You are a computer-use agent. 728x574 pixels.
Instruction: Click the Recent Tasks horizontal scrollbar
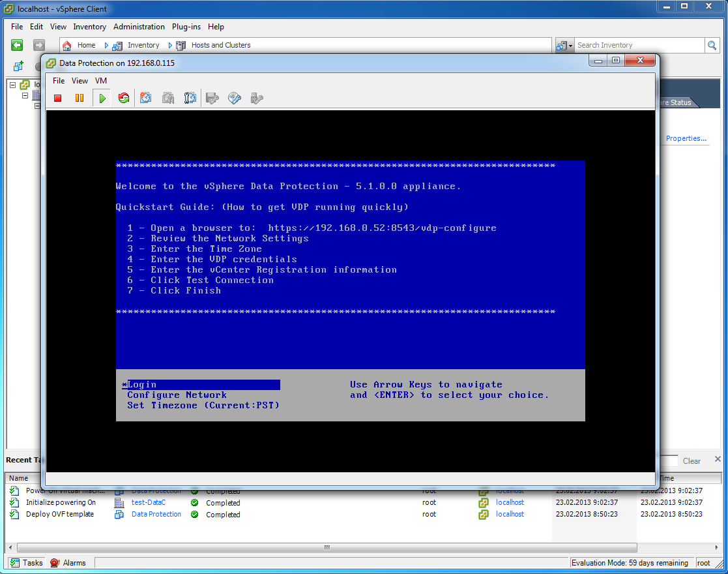(x=327, y=547)
